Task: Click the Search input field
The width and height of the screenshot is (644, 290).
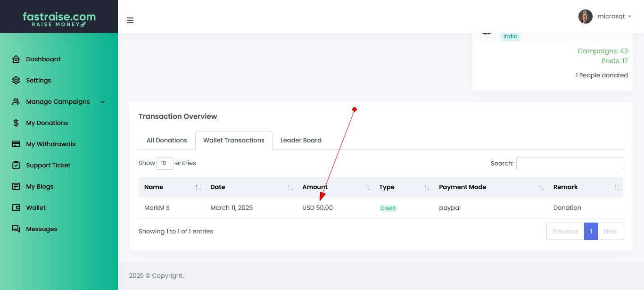Action: [x=570, y=164]
